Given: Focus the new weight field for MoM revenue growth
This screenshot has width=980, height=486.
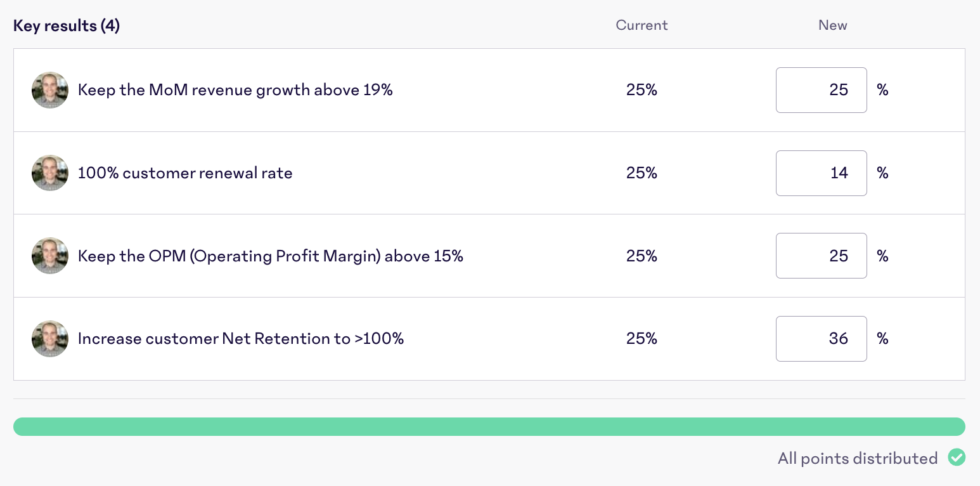Looking at the screenshot, I should (x=821, y=90).
